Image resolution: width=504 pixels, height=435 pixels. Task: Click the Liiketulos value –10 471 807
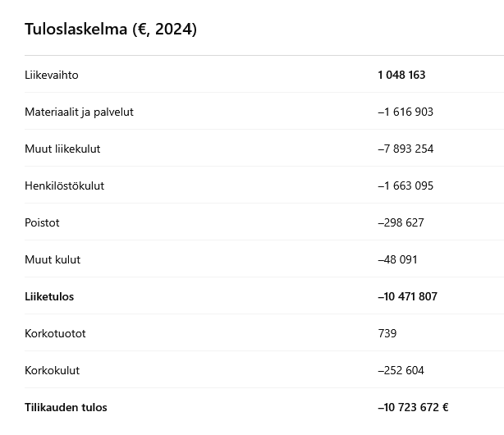(407, 296)
